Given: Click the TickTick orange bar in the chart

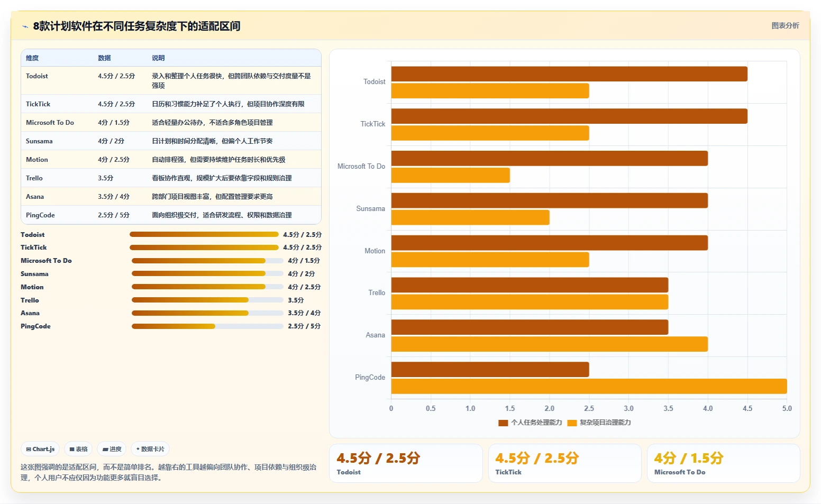Looking at the screenshot, I should click(x=490, y=133).
